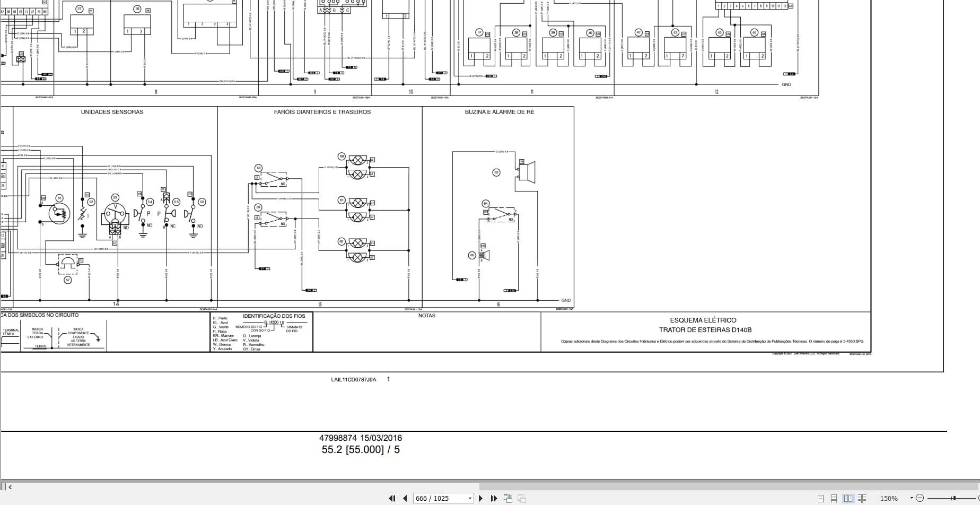Click the scroll-left arrow of scrollbar
Viewport: 980px width, 505px height.
coord(10,486)
